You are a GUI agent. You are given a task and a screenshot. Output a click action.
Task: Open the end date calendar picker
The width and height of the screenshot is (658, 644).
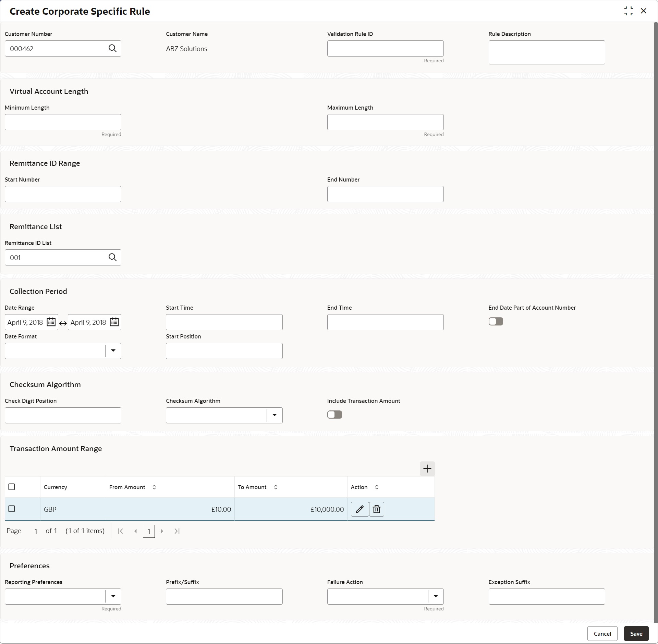114,322
